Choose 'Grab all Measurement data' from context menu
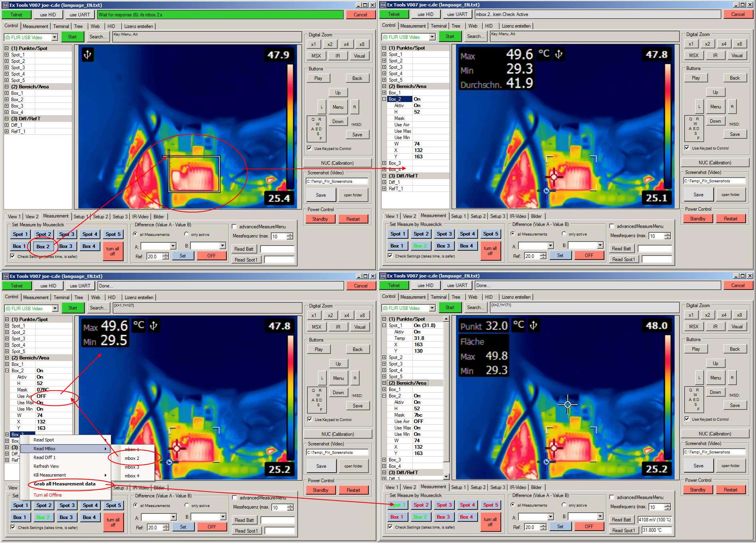Image resolution: width=756 pixels, height=543 pixels. coord(64,484)
